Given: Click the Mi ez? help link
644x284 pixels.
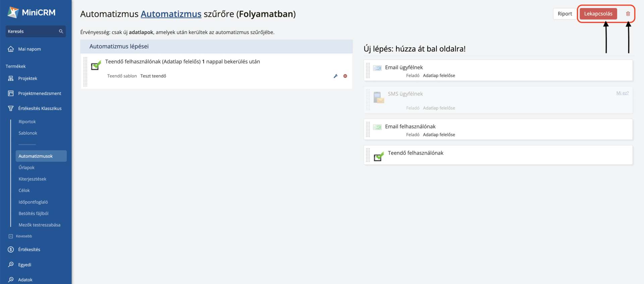Looking at the screenshot, I should pos(622,93).
